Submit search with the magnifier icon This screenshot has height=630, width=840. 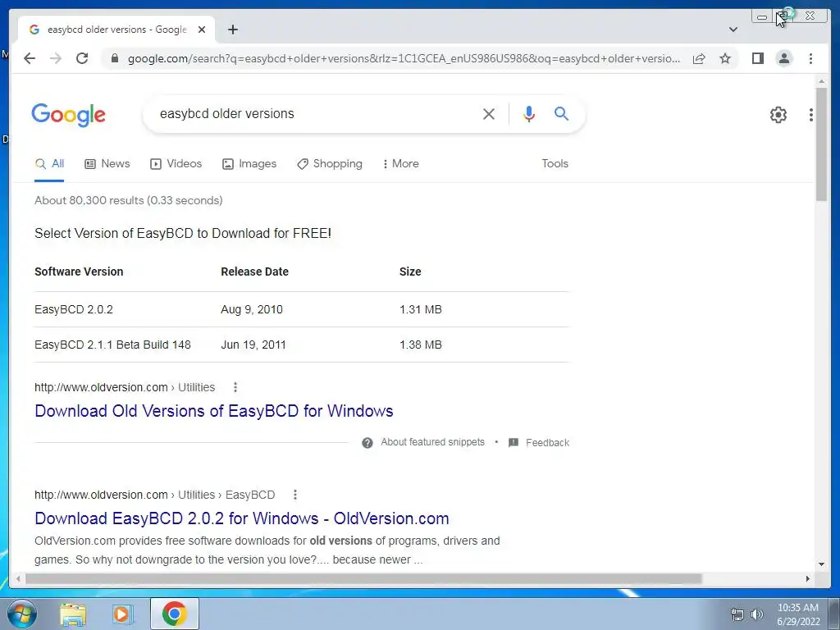click(x=561, y=113)
